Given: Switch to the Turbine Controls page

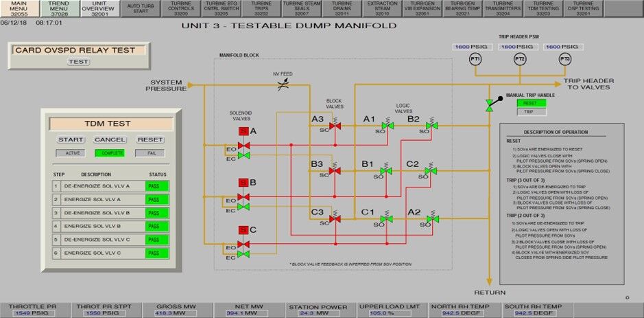Looking at the screenshot, I should (x=181, y=8).
